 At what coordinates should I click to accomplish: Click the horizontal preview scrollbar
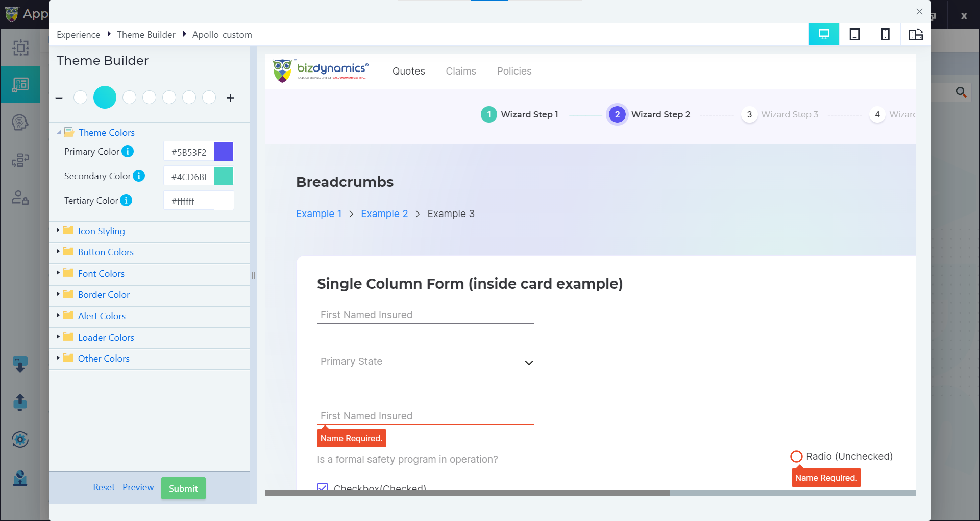pos(467,493)
